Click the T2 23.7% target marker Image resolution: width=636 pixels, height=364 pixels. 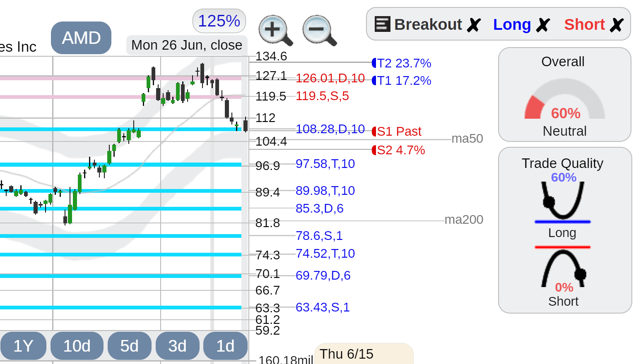coord(402,63)
